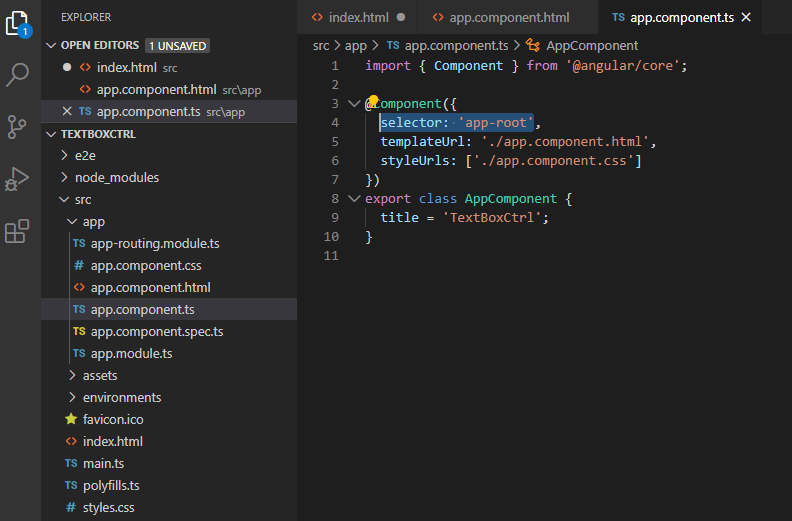
Task: Open the Source Control view
Action: pos(17,126)
